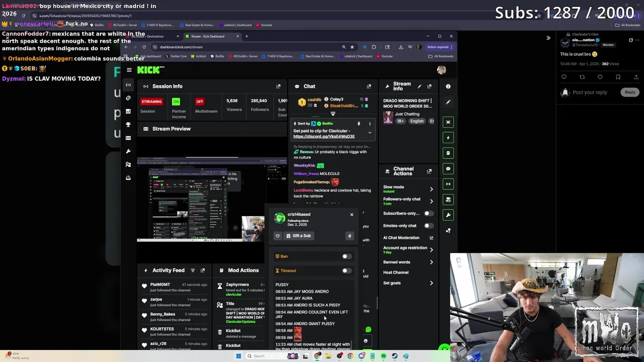
Task: Open the All Bookmarks folder in front window
Action: (x=440, y=56)
